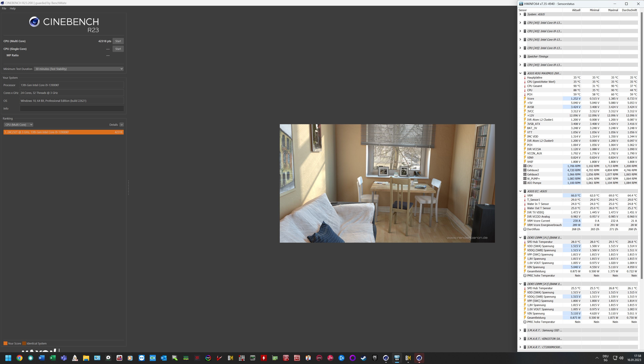This screenshot has width=644, height=364.
Task: Open the CPU (Multi Core) ranking dropdown
Action: [19, 125]
